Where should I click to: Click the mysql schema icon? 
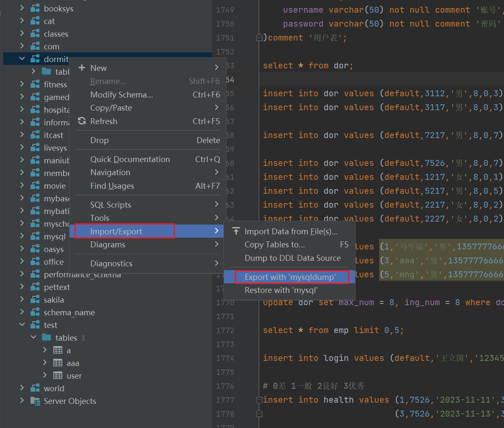coord(35,237)
